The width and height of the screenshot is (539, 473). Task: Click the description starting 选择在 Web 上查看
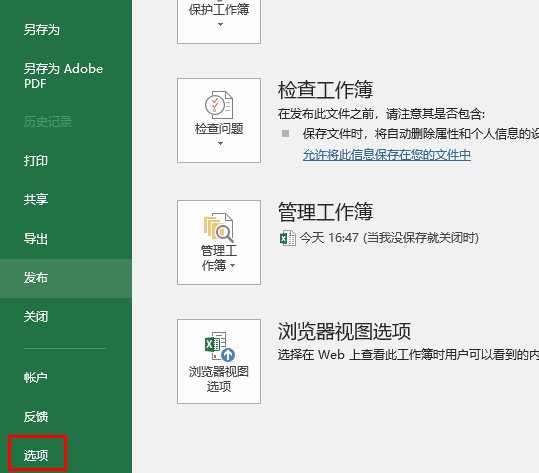tap(408, 354)
